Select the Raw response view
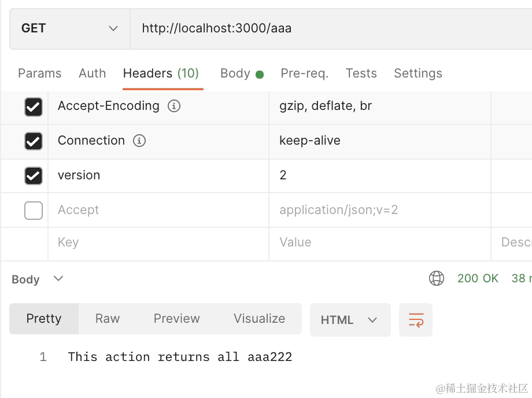532x398 pixels. pyautogui.click(x=108, y=319)
